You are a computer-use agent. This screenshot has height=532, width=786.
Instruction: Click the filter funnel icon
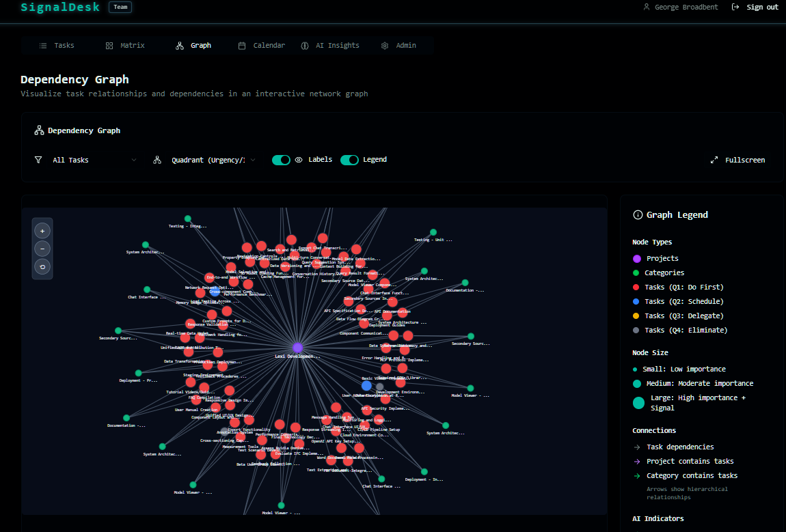click(38, 160)
